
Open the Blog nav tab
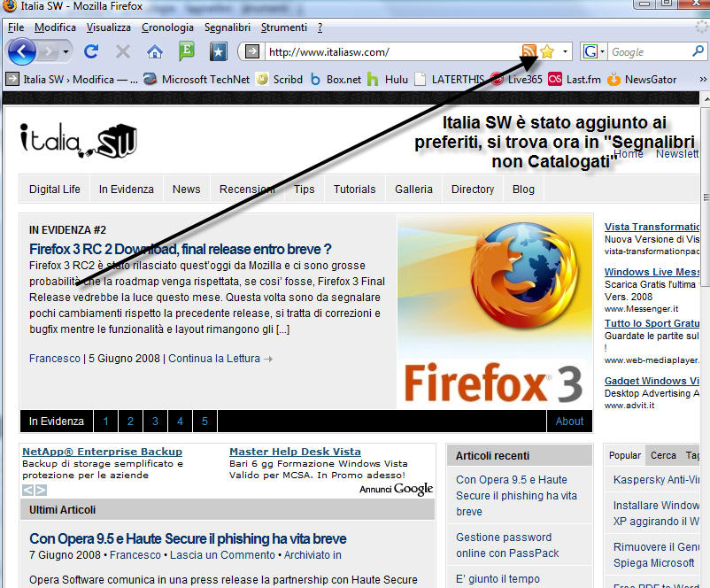pyautogui.click(x=523, y=190)
